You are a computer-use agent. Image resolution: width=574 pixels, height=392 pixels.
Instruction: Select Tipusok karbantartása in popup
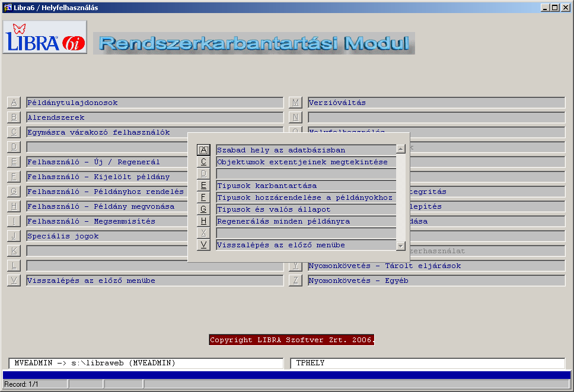coord(306,186)
